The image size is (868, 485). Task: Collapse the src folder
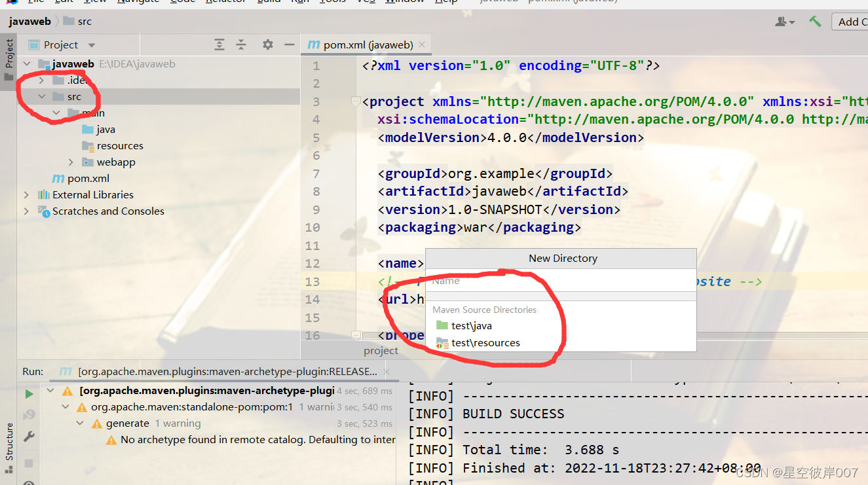[x=41, y=96]
